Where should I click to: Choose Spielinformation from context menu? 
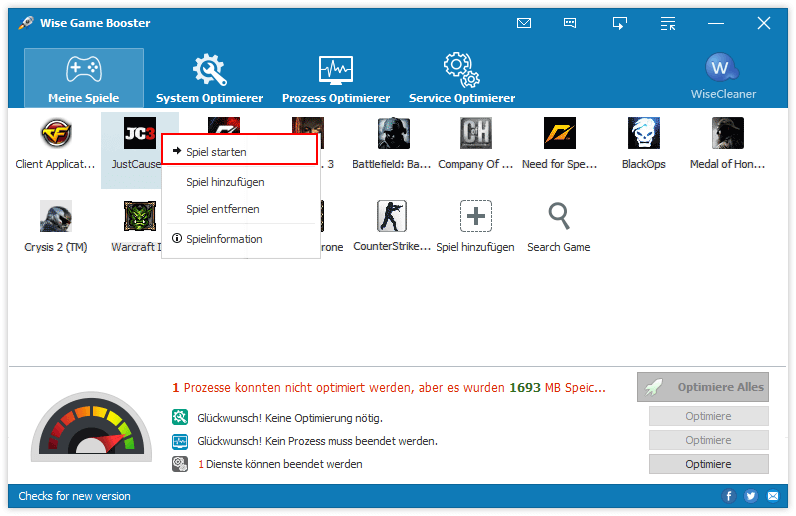241,239
